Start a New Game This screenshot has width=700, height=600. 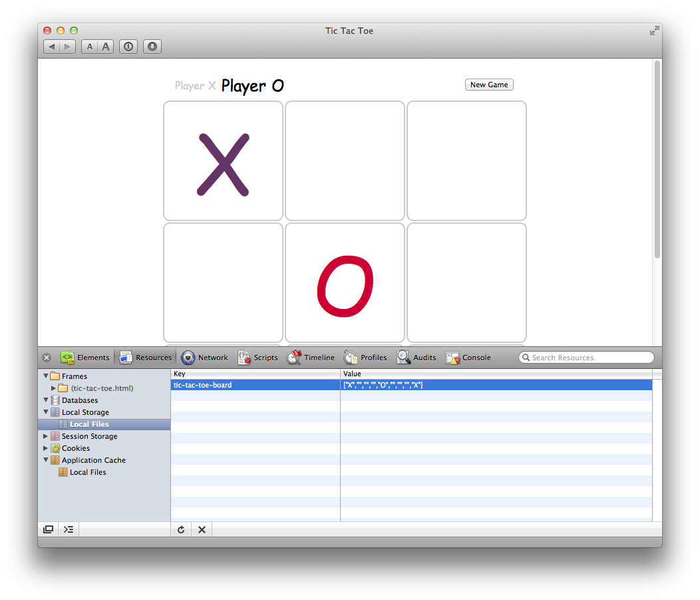tap(489, 85)
